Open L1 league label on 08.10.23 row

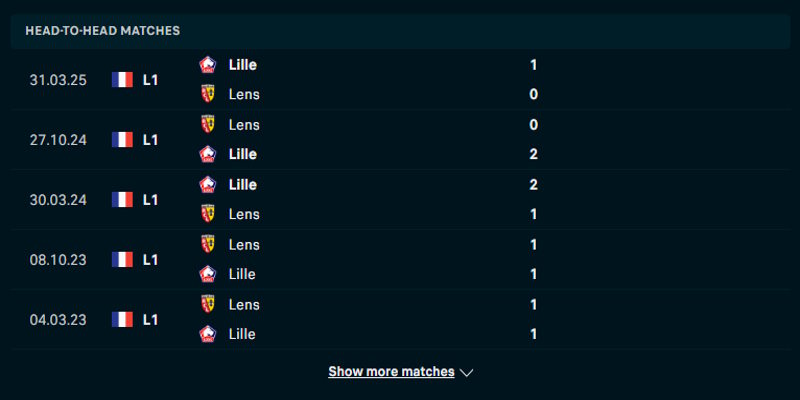151,259
